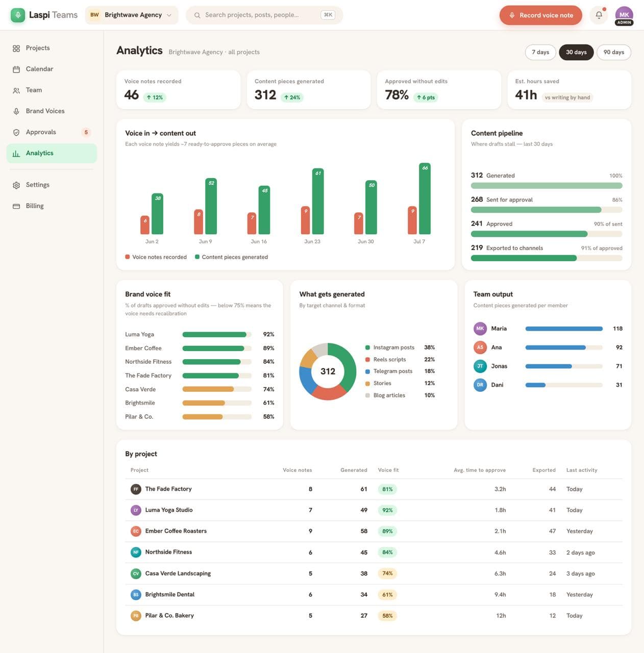This screenshot has width=644, height=653.
Task: Click the BS avatar of Brightsmile Dental
Action: [x=136, y=595]
